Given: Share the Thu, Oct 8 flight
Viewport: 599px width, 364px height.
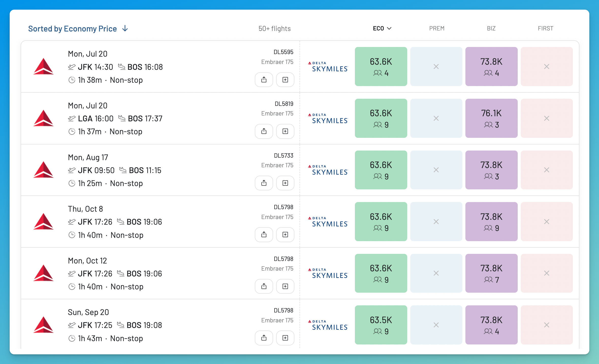Looking at the screenshot, I should tap(264, 235).
